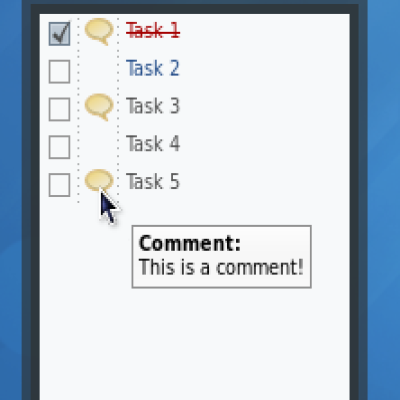
Task: Click the empty comment cell of Task 4
Action: coord(99,145)
